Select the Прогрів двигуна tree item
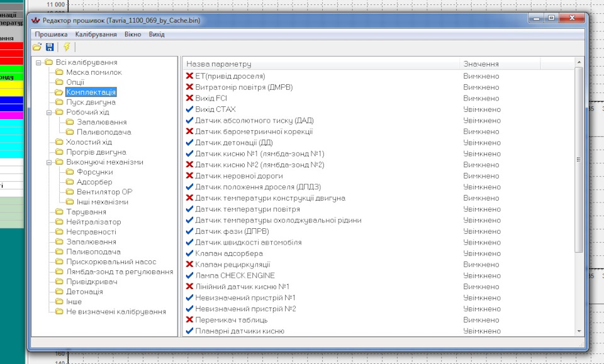The width and height of the screenshot is (604, 364). pyautogui.click(x=96, y=152)
